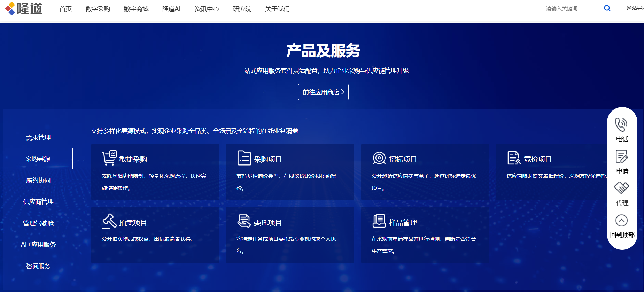Screen dimensions: 644x292
Task: Open the 研究院 menu
Action: pyautogui.click(x=242, y=9)
